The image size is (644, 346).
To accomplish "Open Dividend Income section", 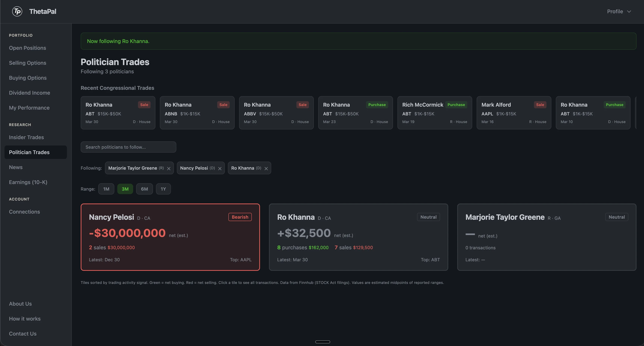I will 30,93.
